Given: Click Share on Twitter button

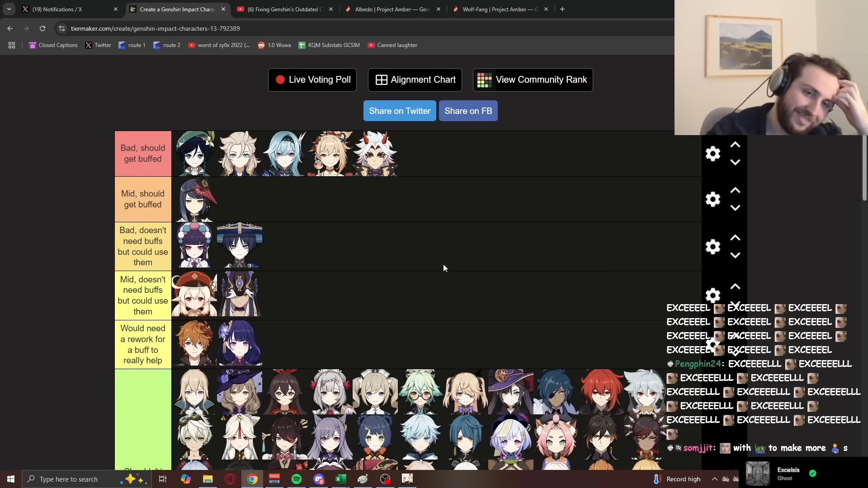Looking at the screenshot, I should click(399, 111).
